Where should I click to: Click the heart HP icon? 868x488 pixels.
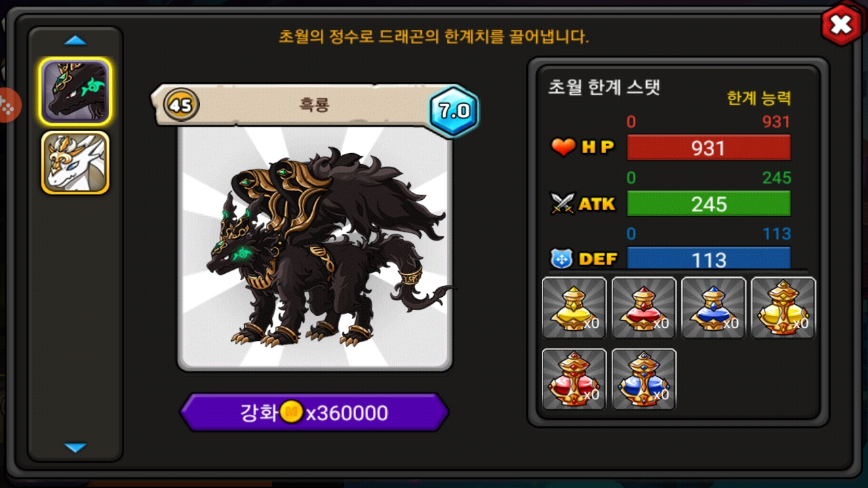(x=563, y=147)
